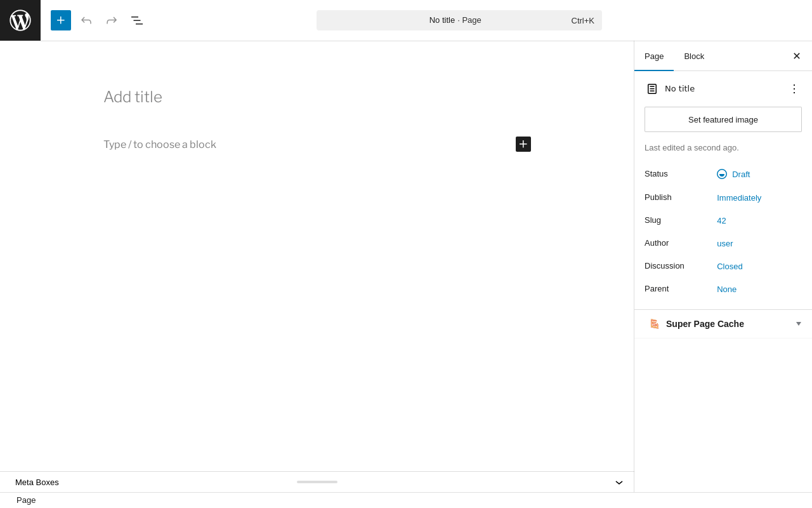Click the page document icon beside No title

tap(652, 89)
